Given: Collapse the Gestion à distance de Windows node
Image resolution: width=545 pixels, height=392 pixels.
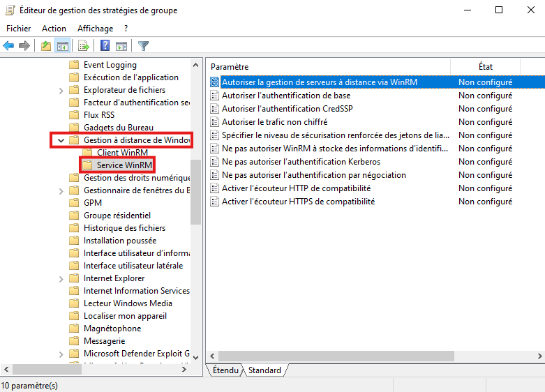Looking at the screenshot, I should [x=61, y=140].
